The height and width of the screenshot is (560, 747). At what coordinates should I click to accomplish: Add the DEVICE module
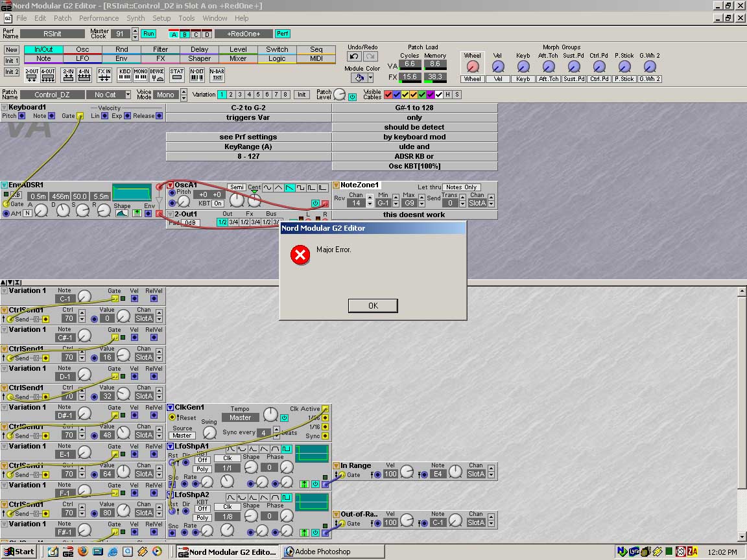(157, 75)
